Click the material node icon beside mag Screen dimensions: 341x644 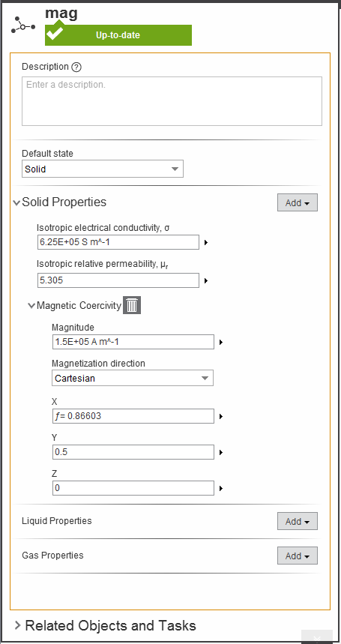23,25
